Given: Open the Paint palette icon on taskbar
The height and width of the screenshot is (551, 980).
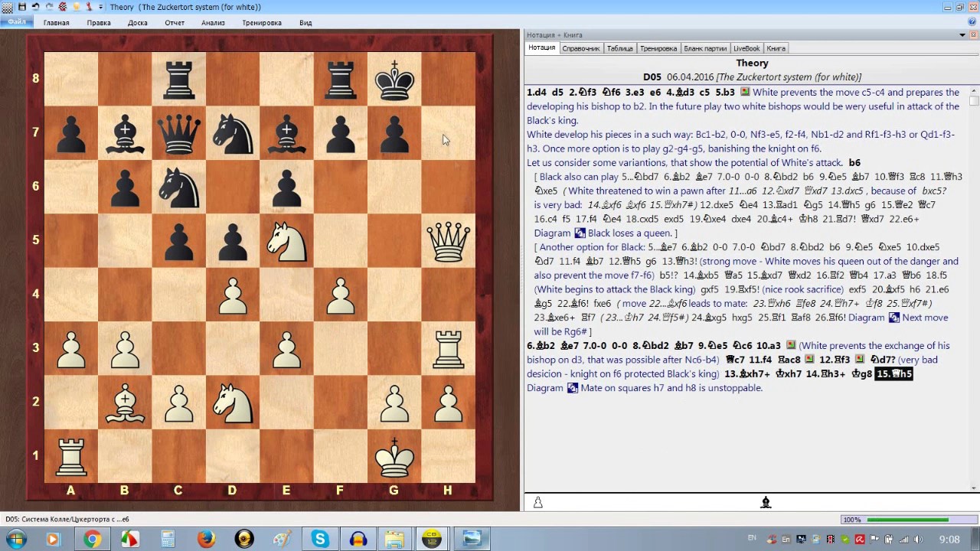Looking at the screenshot, I should [281, 540].
